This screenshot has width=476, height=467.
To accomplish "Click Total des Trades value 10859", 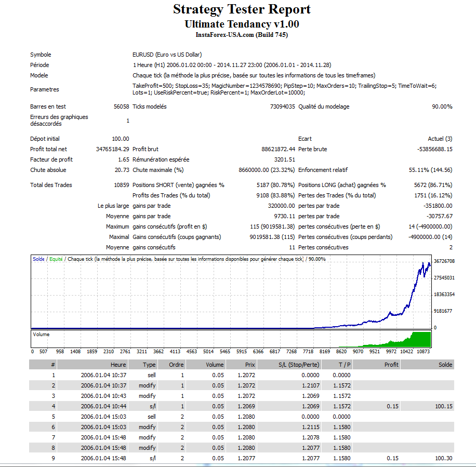I will tap(122, 185).
